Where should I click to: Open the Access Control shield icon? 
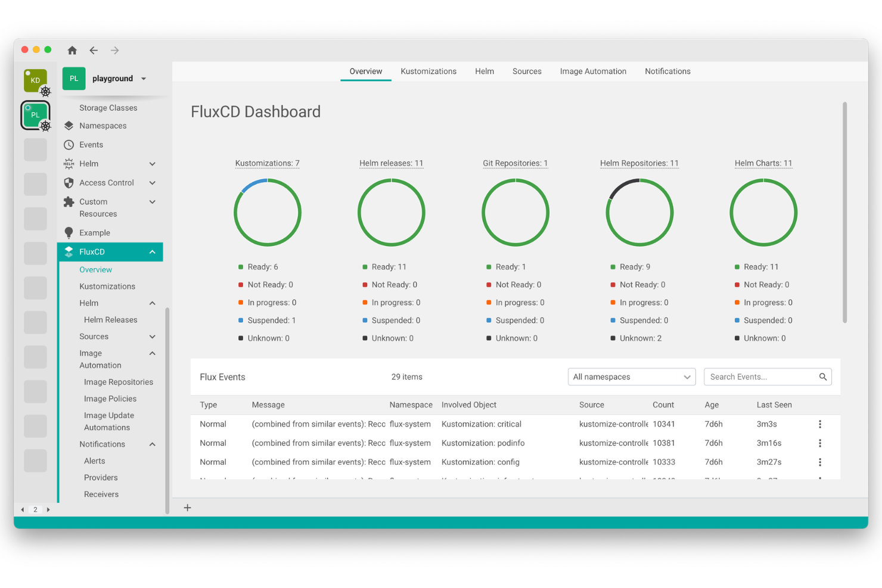coord(69,183)
